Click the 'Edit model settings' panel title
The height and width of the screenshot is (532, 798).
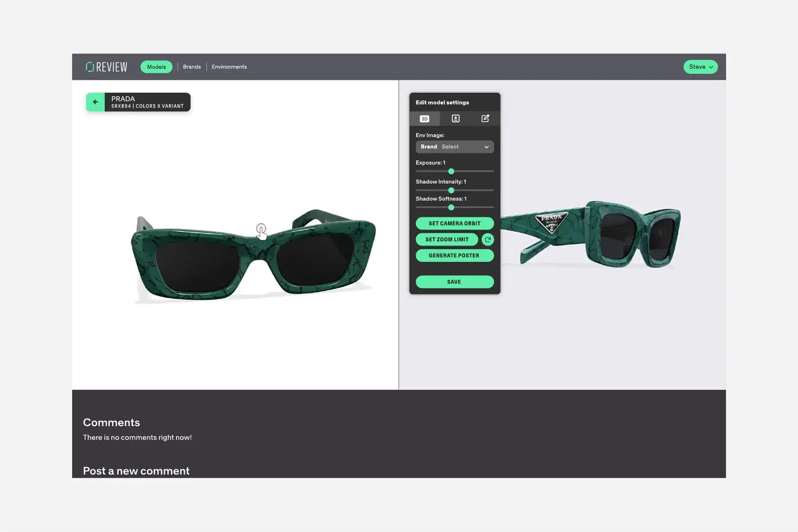[442, 103]
